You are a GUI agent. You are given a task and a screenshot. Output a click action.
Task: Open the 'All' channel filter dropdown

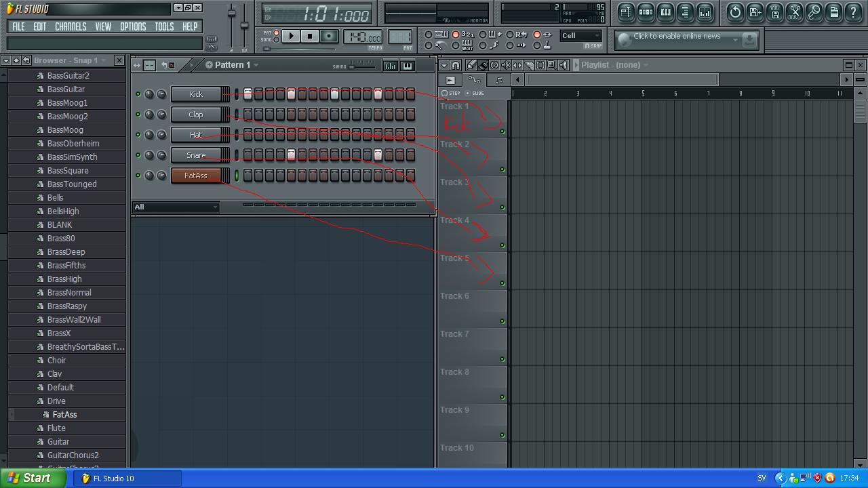(176, 207)
